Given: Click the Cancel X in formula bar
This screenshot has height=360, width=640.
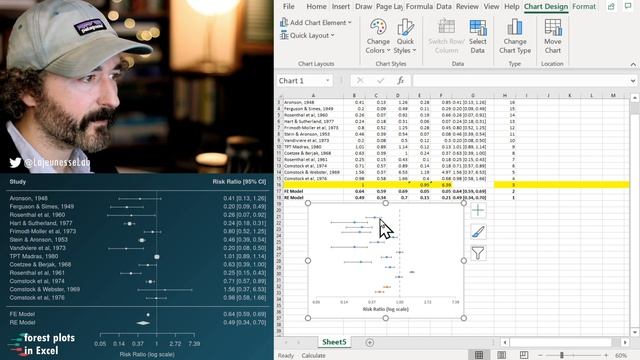Looking at the screenshot, I should [x=360, y=81].
